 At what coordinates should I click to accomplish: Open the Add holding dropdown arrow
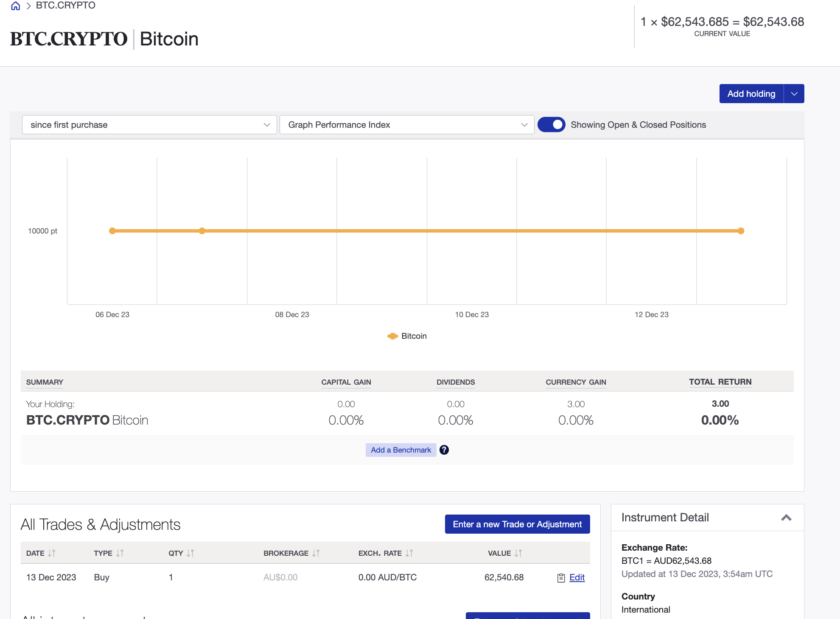point(794,93)
